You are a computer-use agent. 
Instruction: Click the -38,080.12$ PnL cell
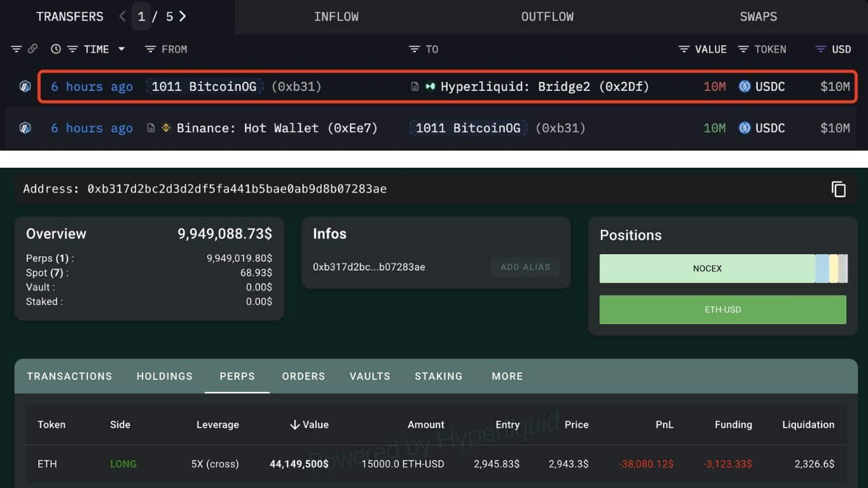pyautogui.click(x=645, y=464)
